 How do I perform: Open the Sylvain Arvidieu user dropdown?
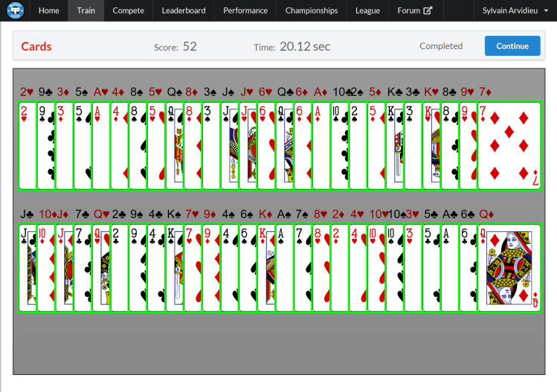tap(515, 11)
